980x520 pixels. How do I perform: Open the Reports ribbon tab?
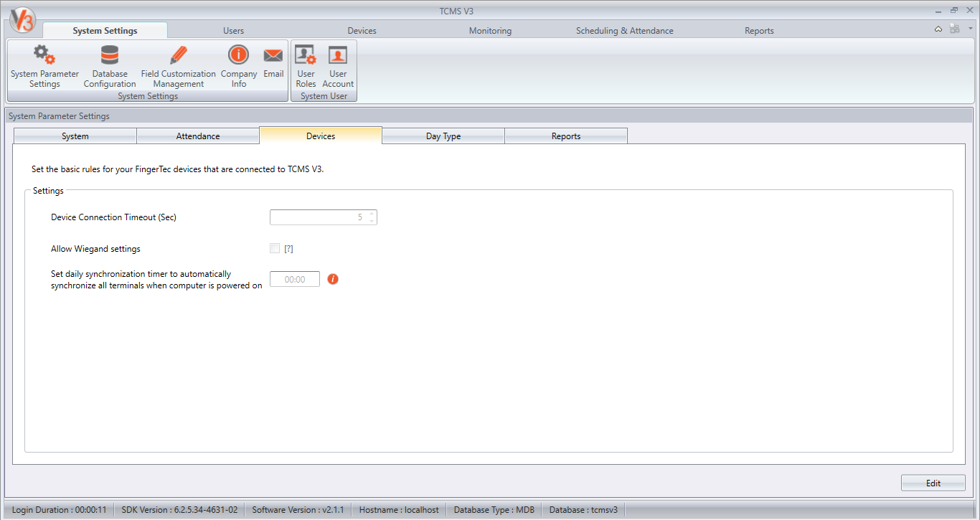coord(759,31)
